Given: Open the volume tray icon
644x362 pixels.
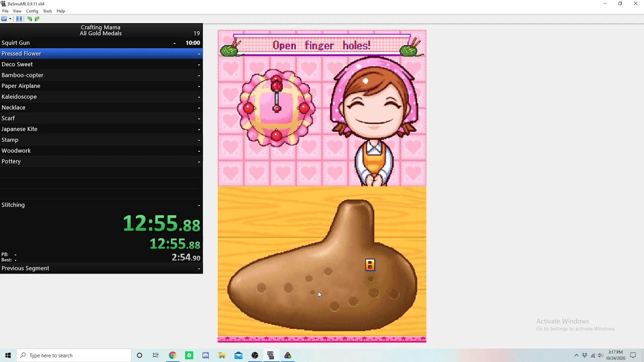Looking at the screenshot, I should click(601, 355).
